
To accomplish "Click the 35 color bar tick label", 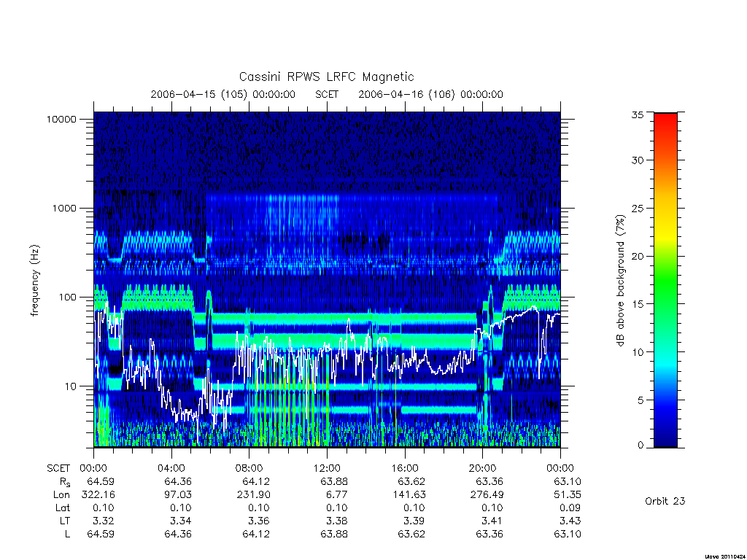I will click(x=638, y=114).
